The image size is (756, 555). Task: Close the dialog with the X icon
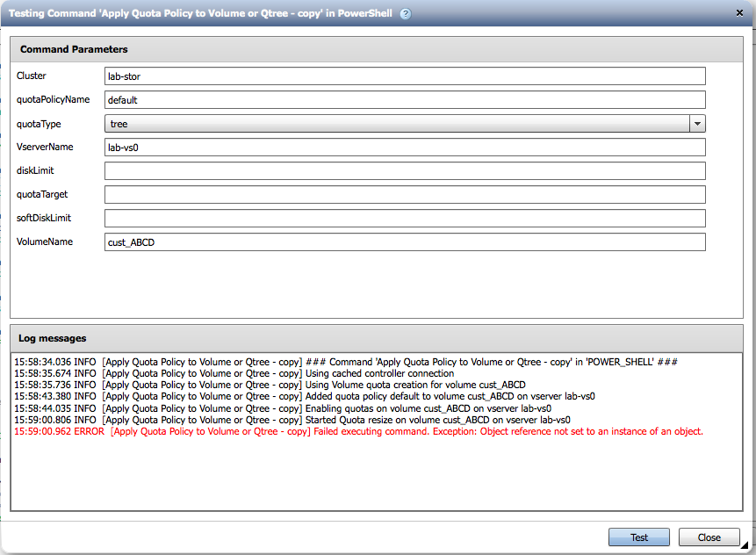point(739,13)
